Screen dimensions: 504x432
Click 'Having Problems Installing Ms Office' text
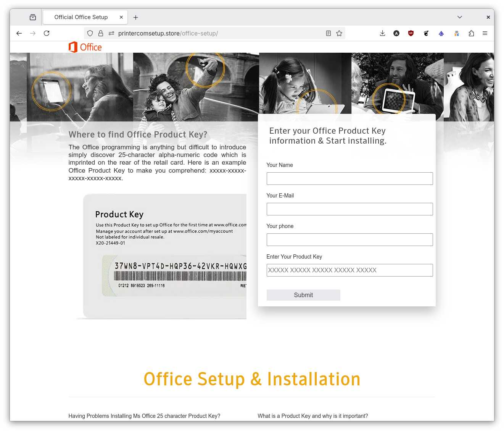(x=144, y=416)
